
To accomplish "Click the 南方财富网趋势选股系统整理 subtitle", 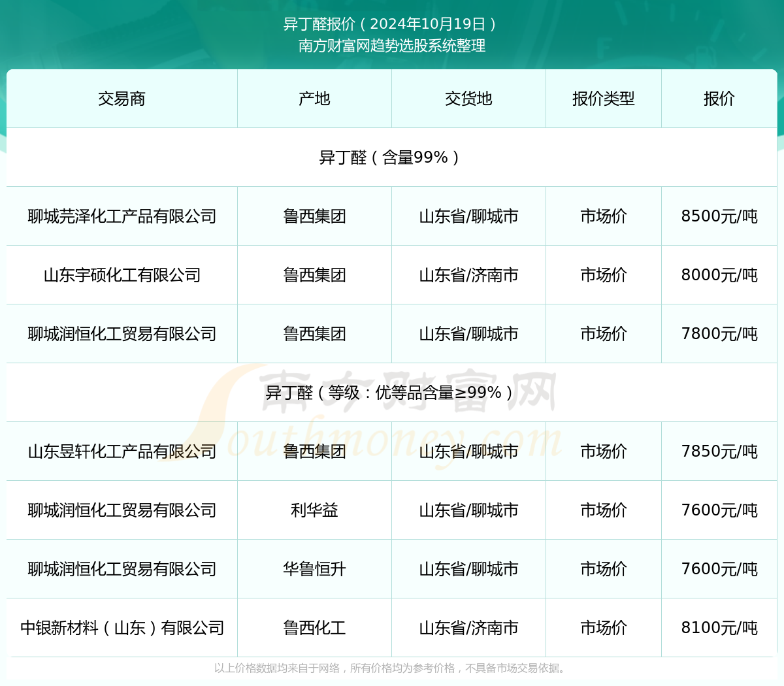I will (x=391, y=46).
